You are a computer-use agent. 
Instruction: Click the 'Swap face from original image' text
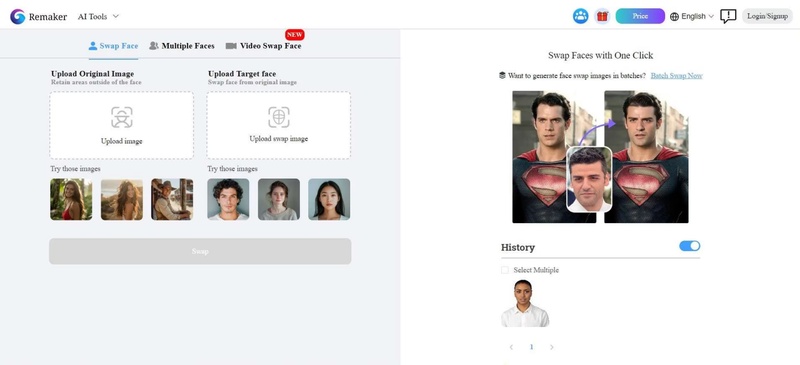252,82
